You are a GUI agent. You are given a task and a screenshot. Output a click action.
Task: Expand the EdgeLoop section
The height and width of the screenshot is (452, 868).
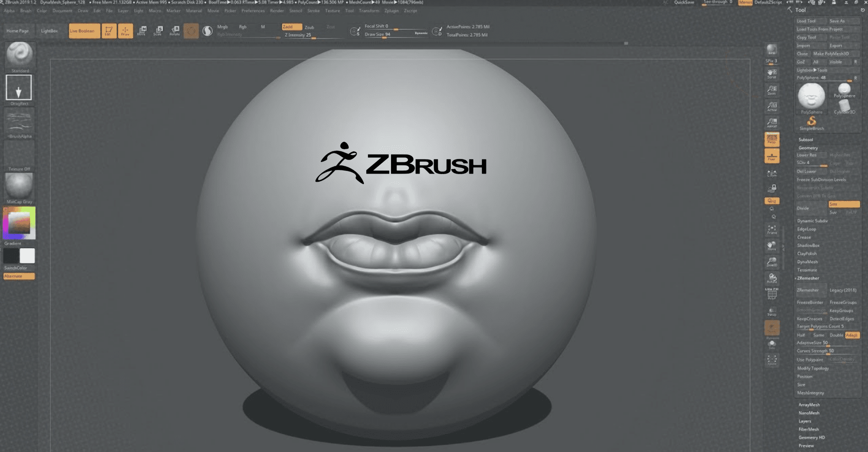tap(807, 229)
